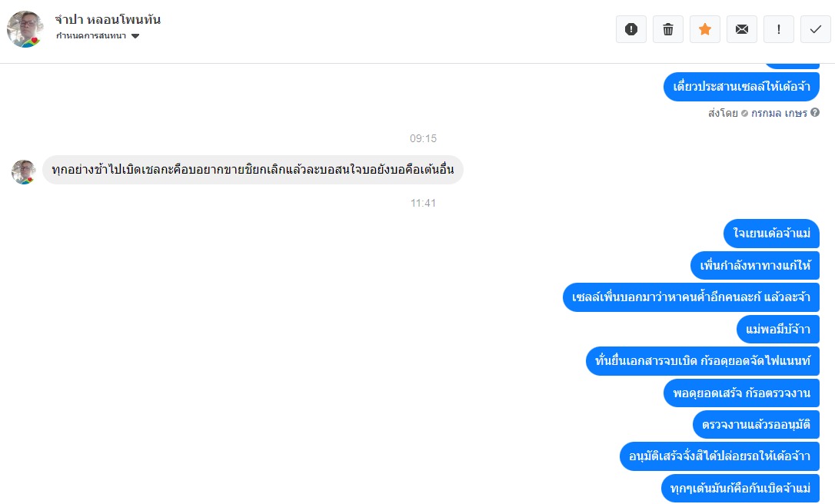
Task: Mark as unread with envelope icon
Action: [742, 29]
